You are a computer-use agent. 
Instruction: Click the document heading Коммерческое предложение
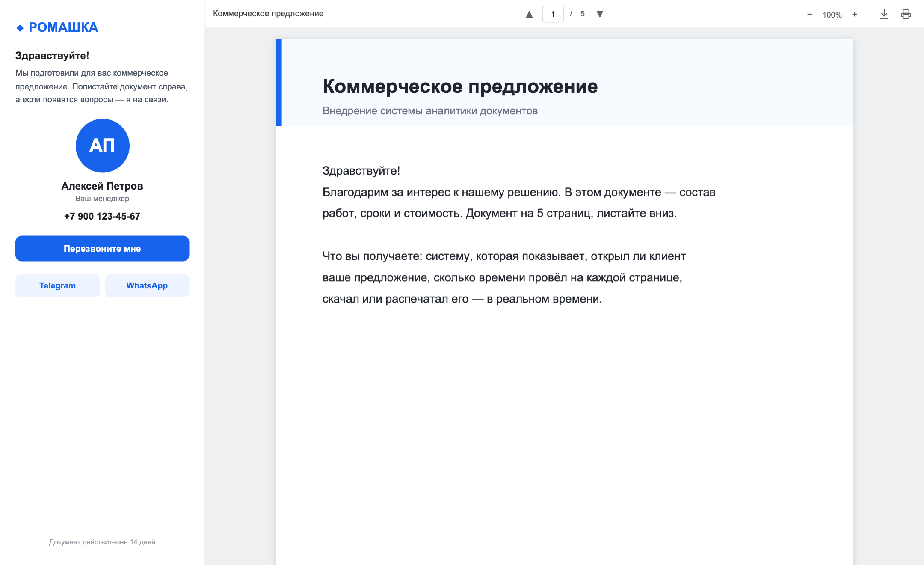tap(460, 86)
